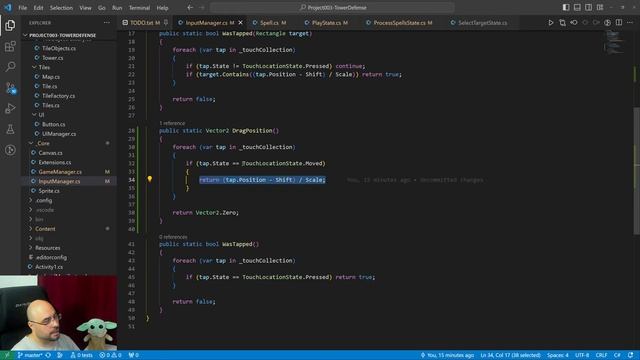The width and height of the screenshot is (640, 360).
Task: Open the Extensions view in activity bar
Action: [x=10, y=46]
